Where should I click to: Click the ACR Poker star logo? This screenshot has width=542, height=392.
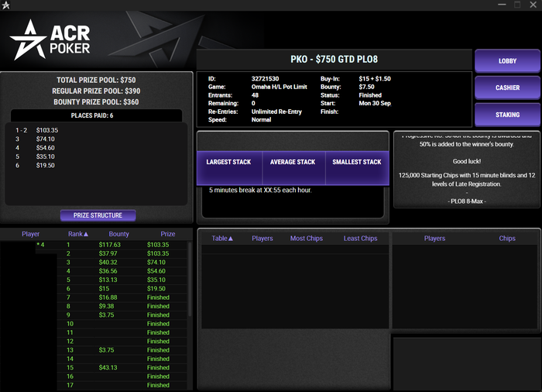point(28,40)
